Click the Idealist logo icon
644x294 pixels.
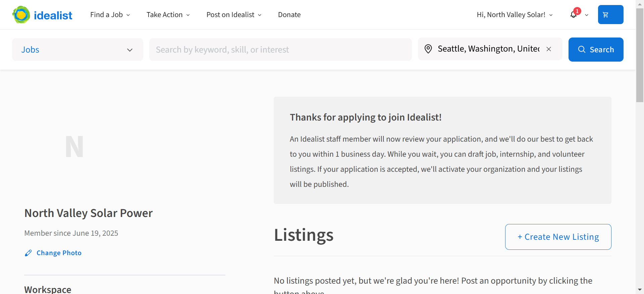tap(21, 15)
